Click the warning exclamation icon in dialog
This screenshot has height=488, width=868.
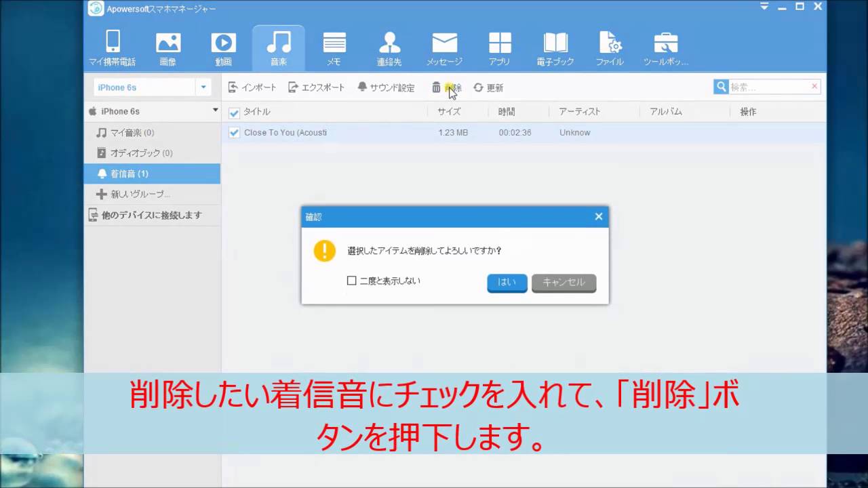tap(324, 251)
